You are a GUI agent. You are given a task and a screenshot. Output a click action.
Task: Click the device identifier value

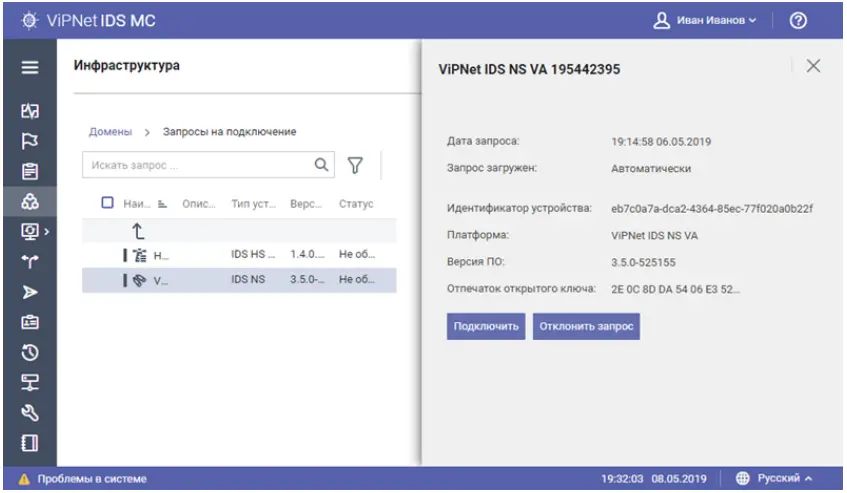pyautogui.click(x=712, y=208)
